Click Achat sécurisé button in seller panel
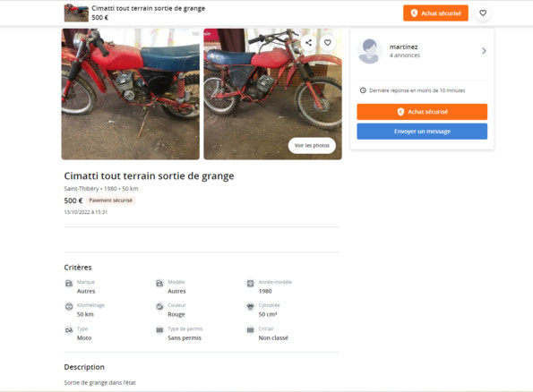 (422, 112)
